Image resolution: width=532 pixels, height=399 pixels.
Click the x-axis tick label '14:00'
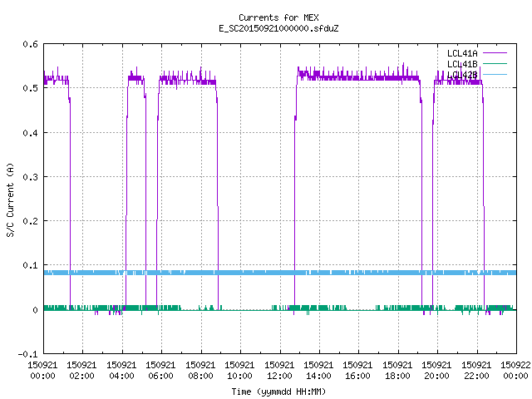coord(318,376)
